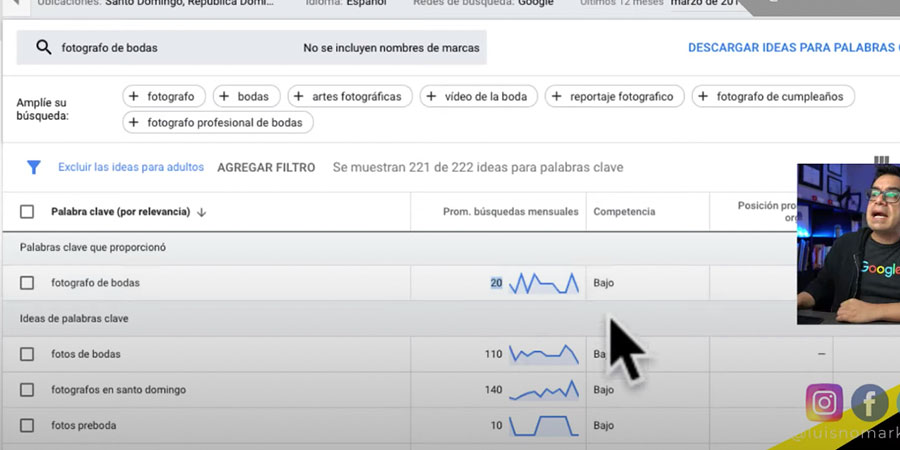Click the fotografos en santo domingo keyword

118,390
